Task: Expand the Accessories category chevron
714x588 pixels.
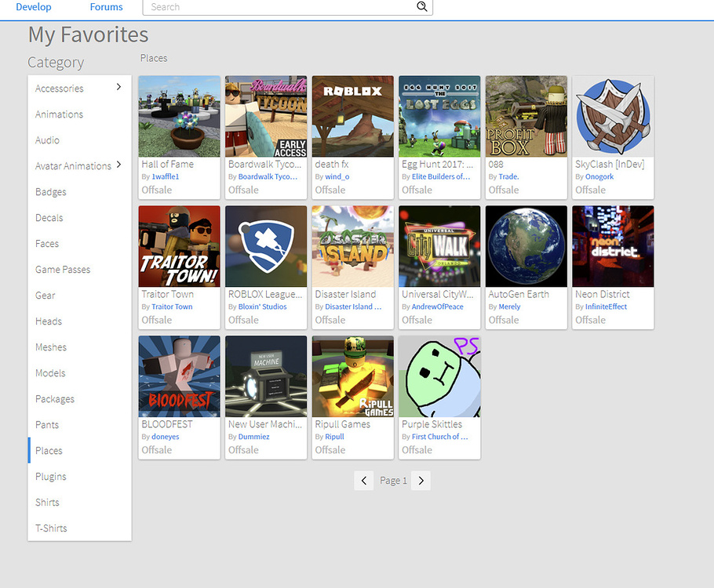Action: pyautogui.click(x=118, y=87)
